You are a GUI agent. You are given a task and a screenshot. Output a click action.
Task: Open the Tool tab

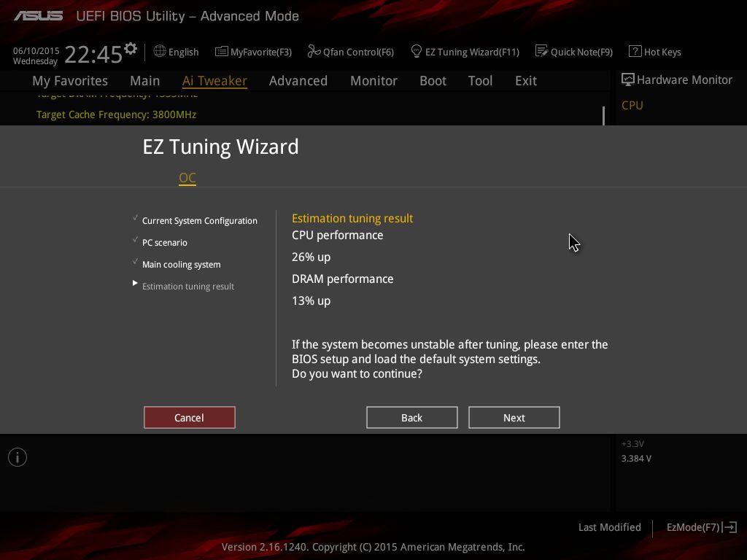coord(480,81)
